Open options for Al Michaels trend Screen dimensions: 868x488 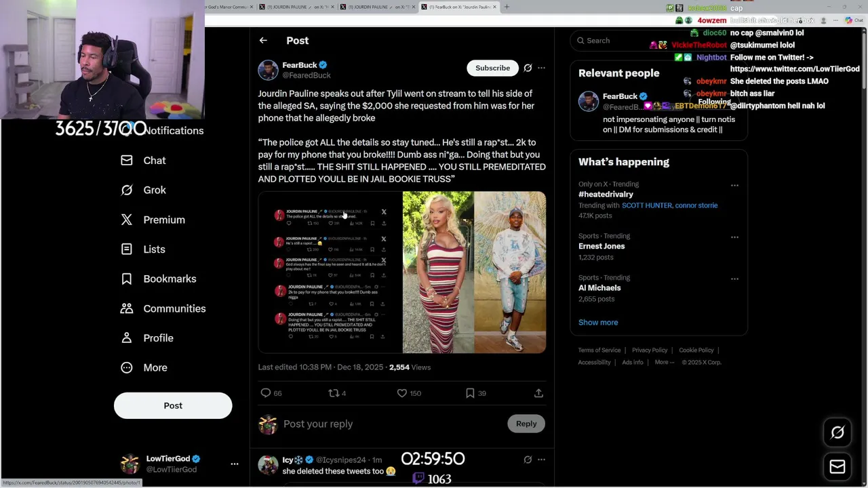734,279
